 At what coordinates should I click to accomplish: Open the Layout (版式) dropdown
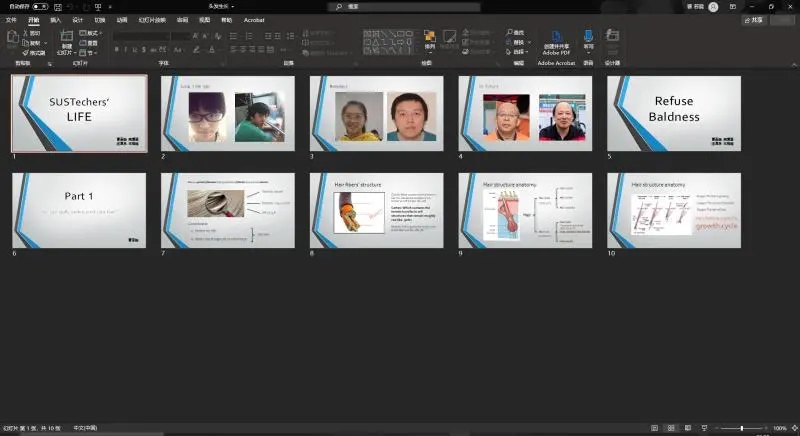pyautogui.click(x=91, y=33)
